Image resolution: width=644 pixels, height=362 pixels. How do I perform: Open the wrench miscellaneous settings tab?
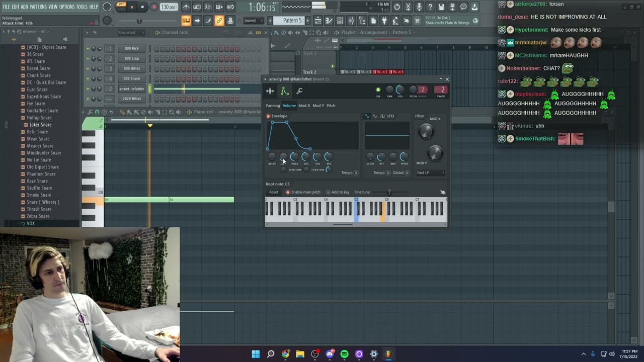(299, 91)
